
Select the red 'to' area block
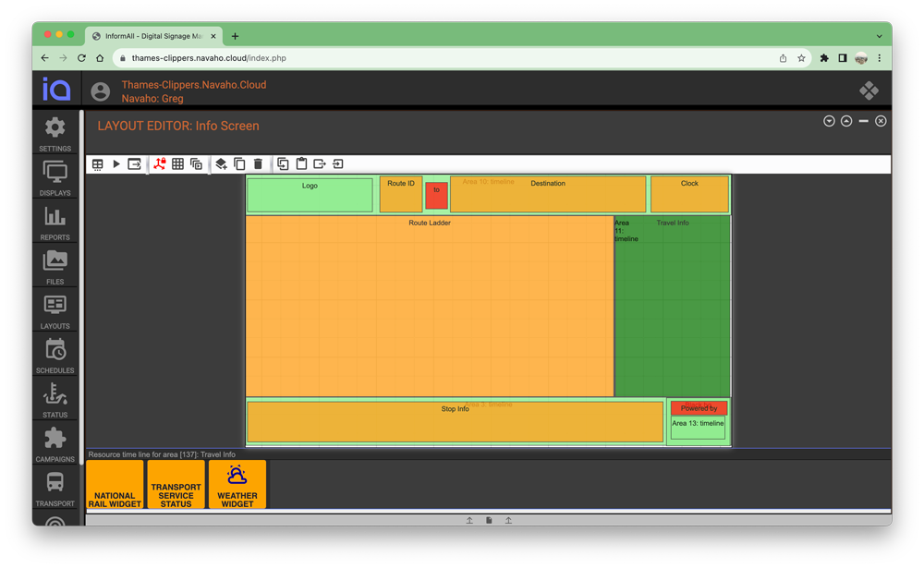tap(436, 195)
